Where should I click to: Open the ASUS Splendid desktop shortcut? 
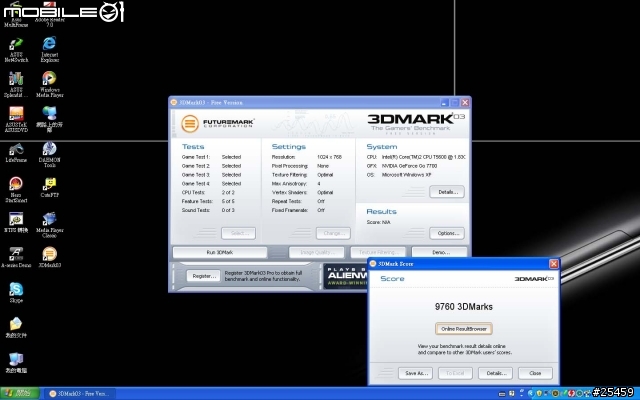point(16,84)
